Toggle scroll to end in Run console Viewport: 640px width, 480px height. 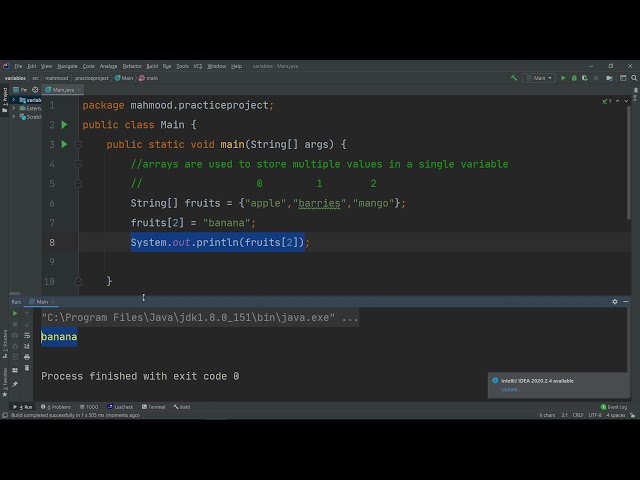tap(27, 346)
